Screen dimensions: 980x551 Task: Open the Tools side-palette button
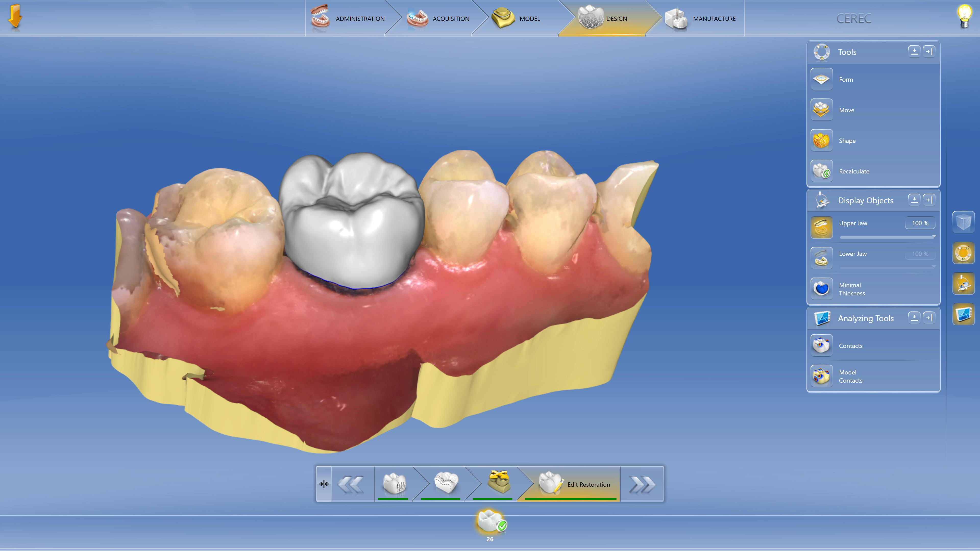click(x=963, y=253)
